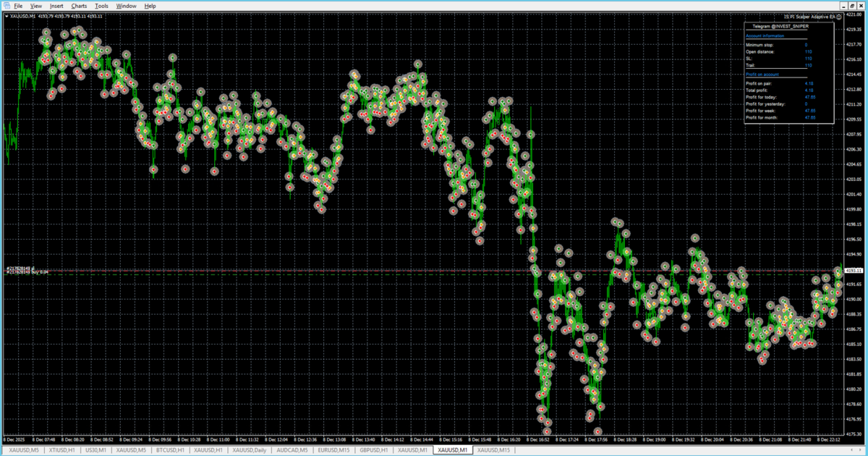Screen dimensions: 868x456
Task: Select the BTCUSD,H1 chart tab
Action: pyautogui.click(x=171, y=450)
